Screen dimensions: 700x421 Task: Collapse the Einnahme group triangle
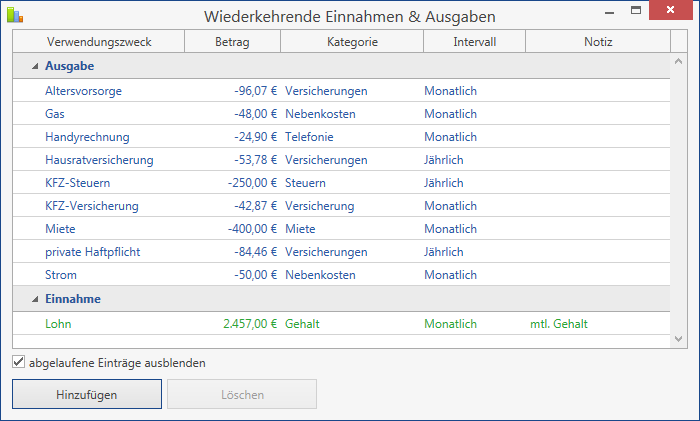click(35, 299)
